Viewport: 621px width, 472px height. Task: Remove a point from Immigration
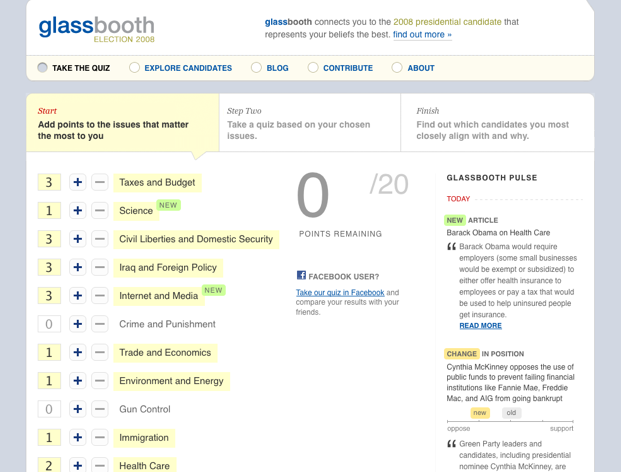pyautogui.click(x=100, y=438)
